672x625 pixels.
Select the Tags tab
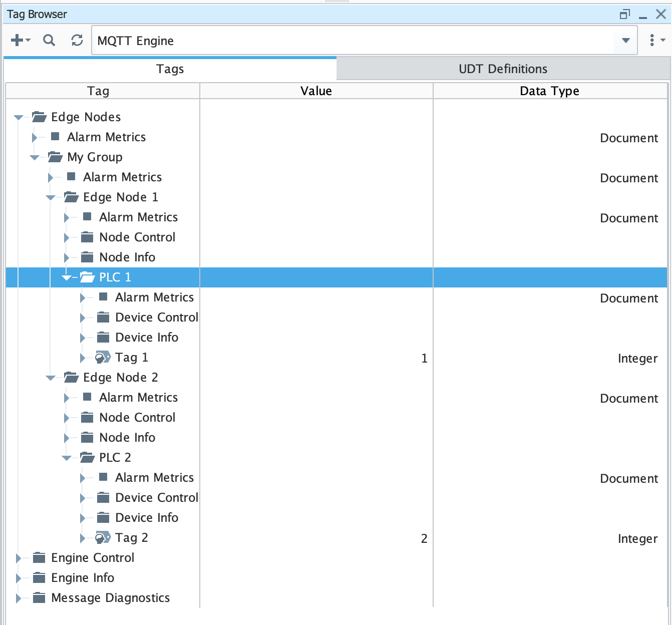click(x=170, y=69)
